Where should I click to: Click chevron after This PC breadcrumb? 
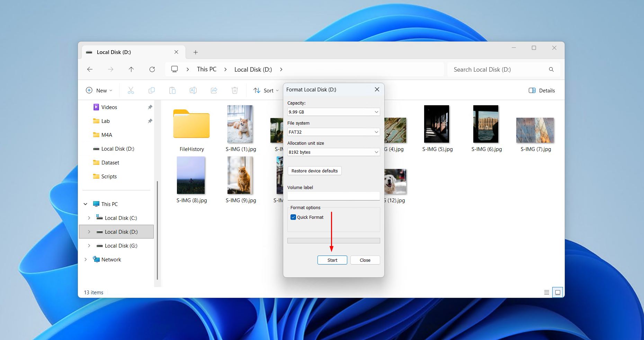coord(225,69)
